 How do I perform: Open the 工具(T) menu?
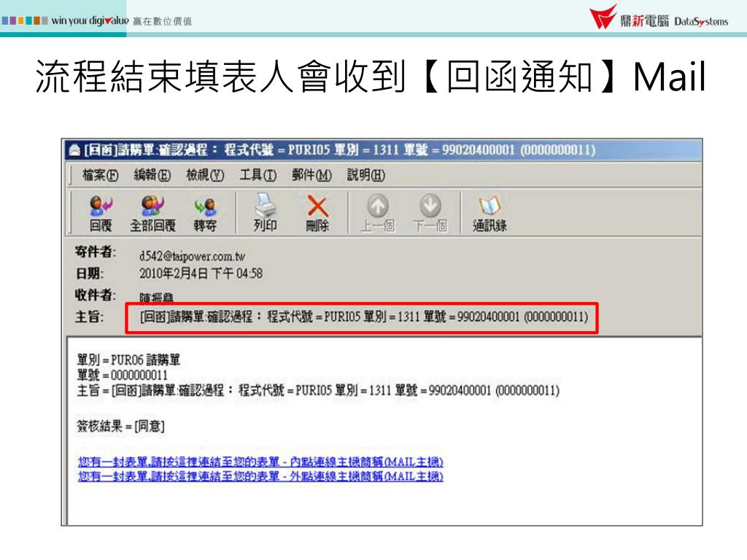pos(258,175)
